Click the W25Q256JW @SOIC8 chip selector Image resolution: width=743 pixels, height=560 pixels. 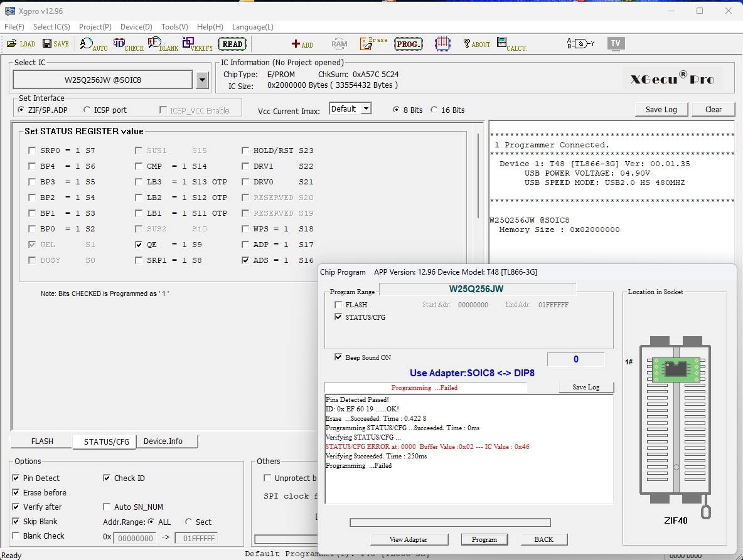click(x=103, y=80)
